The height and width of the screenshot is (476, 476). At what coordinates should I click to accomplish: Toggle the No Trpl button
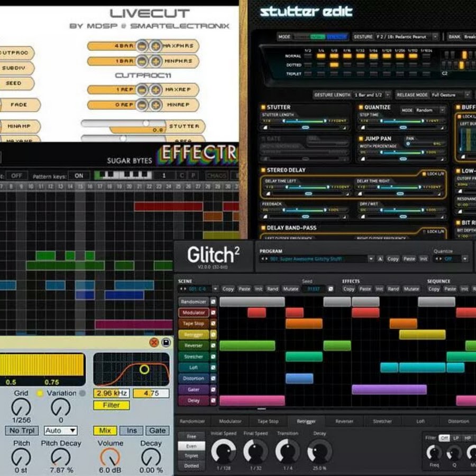(21, 431)
